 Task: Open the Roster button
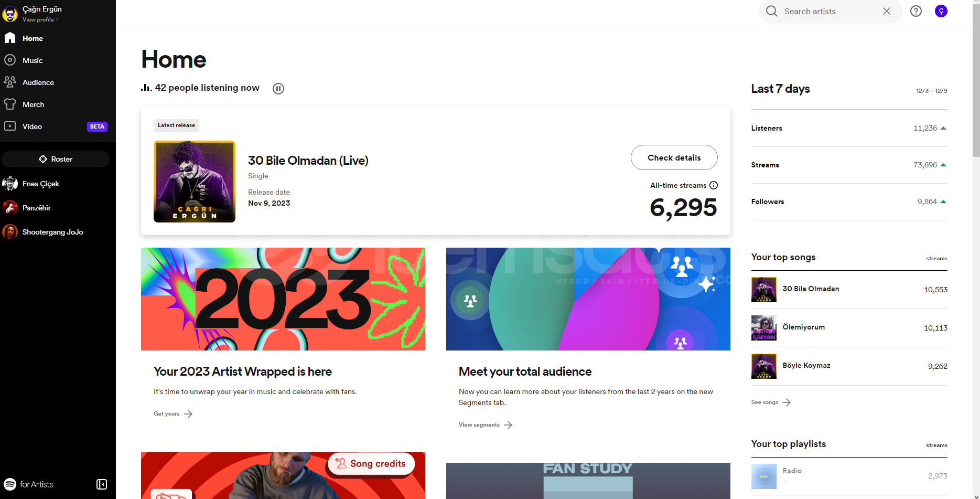pyautogui.click(x=56, y=159)
